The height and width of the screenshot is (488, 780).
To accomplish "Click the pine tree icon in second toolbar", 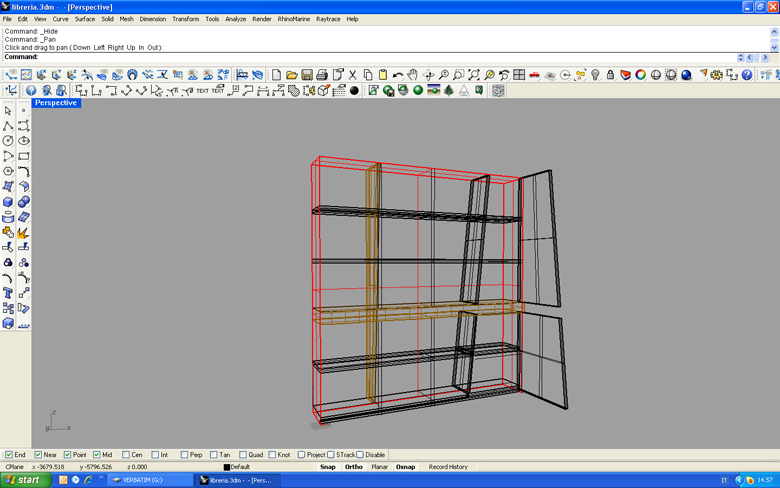I will click(x=449, y=91).
